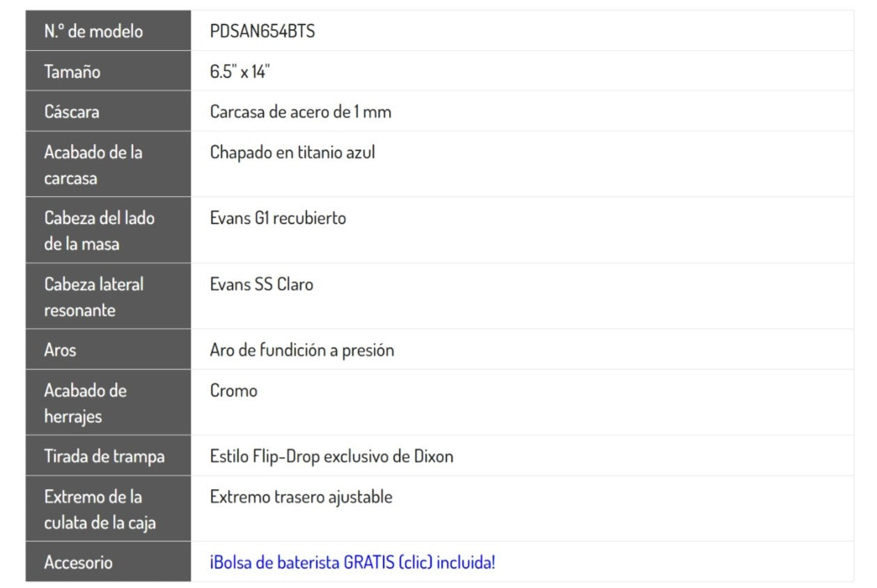Click the model number PDSAN654BTS value
Viewport: 877px width, 588px height.
pos(262,31)
